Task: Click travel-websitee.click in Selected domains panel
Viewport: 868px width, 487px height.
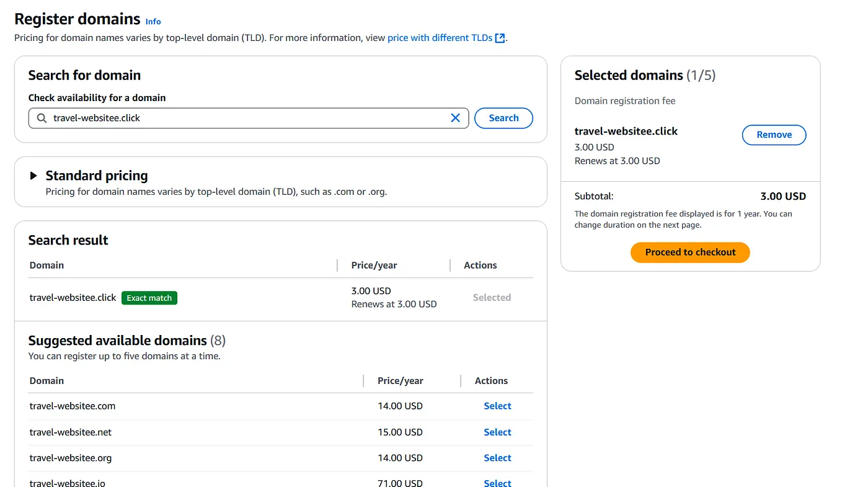Action: click(x=626, y=131)
